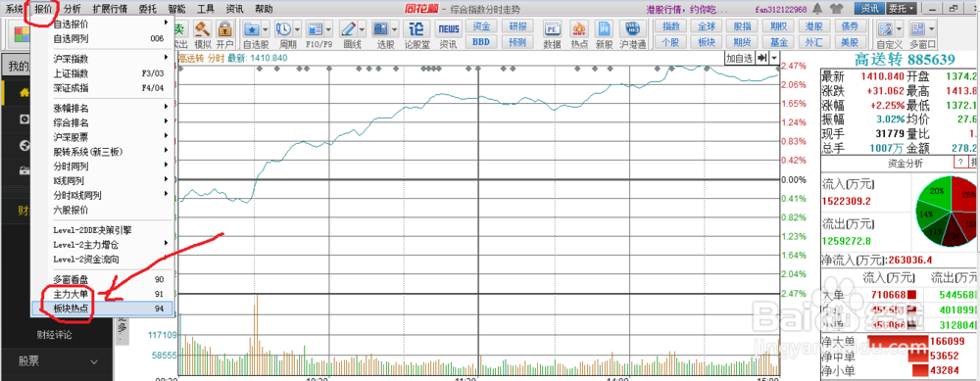Screen dimensions: 980x381
Task: Expand the dropdown arrow next to 周期
Action: pos(298,28)
